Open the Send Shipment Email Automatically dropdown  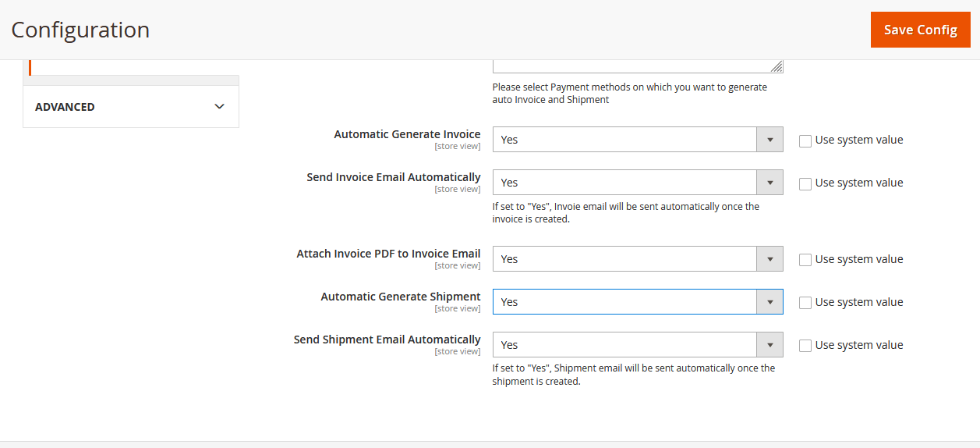click(637, 345)
